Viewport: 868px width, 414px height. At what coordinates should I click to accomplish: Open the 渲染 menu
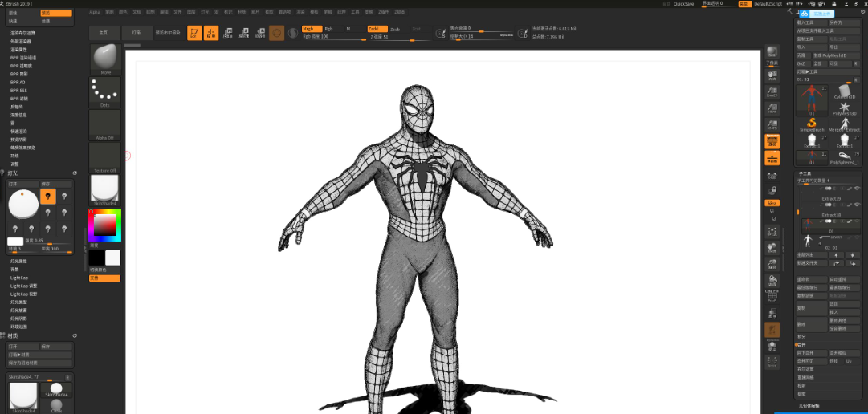pos(300,11)
